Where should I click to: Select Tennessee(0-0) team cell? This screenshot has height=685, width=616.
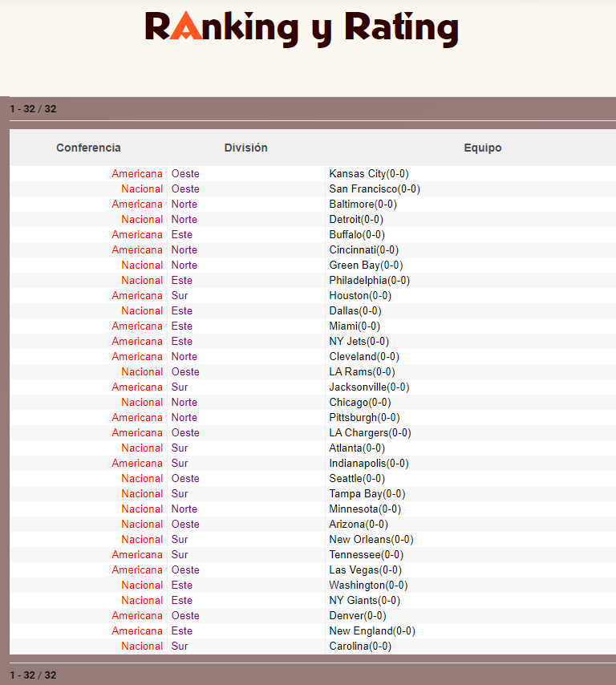[x=366, y=554]
